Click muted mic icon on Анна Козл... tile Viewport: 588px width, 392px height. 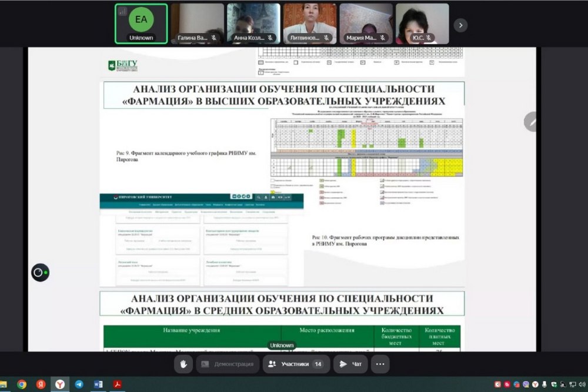[270, 38]
